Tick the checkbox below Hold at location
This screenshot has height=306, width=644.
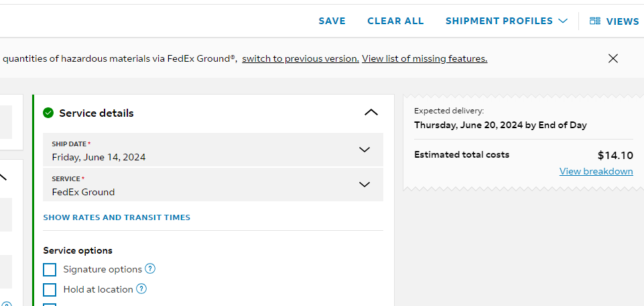coord(50,305)
